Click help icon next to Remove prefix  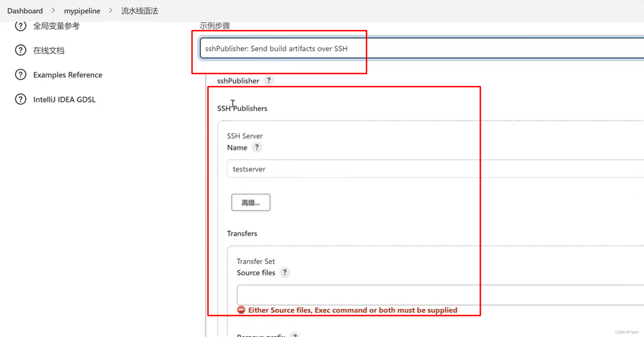(x=295, y=335)
